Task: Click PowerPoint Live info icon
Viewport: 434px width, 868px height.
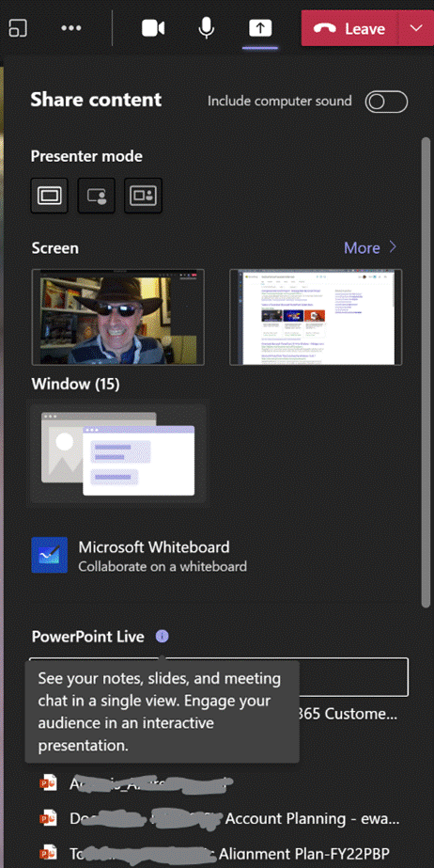Action: tap(162, 637)
